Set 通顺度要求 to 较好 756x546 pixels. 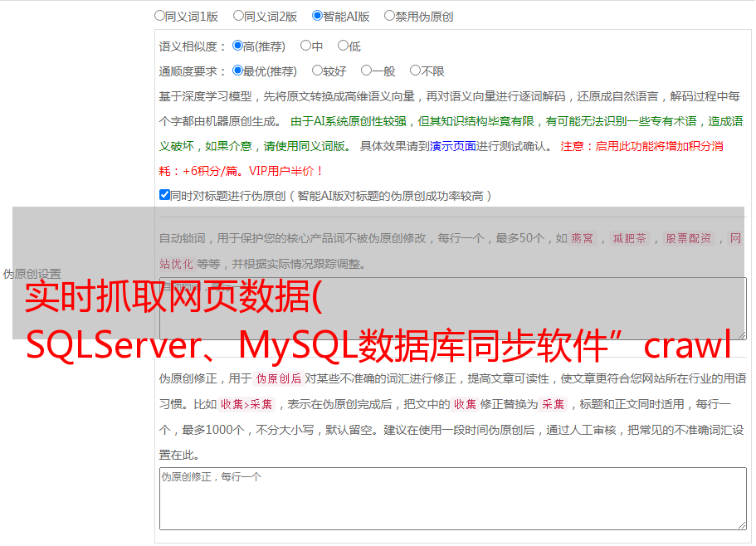point(317,71)
